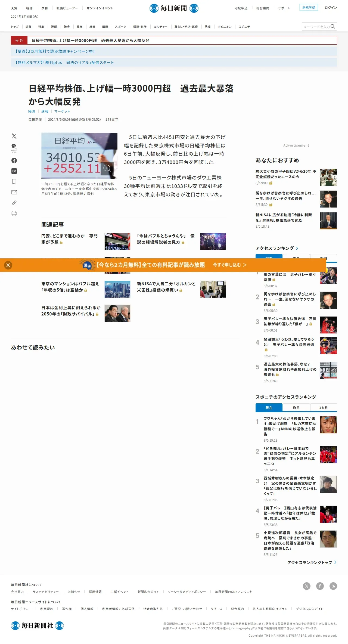Click the Mainichi Shimbun header logo
Image resolution: width=348 pixels, height=644 pixels.
174,8
